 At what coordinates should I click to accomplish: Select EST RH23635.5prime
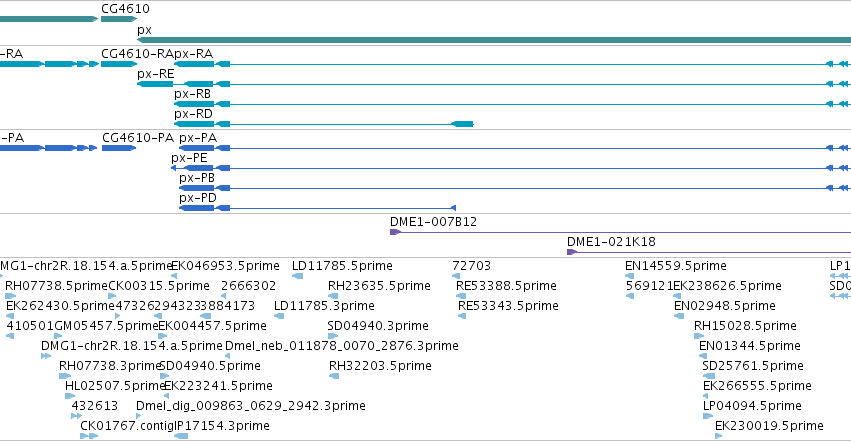tap(379, 286)
